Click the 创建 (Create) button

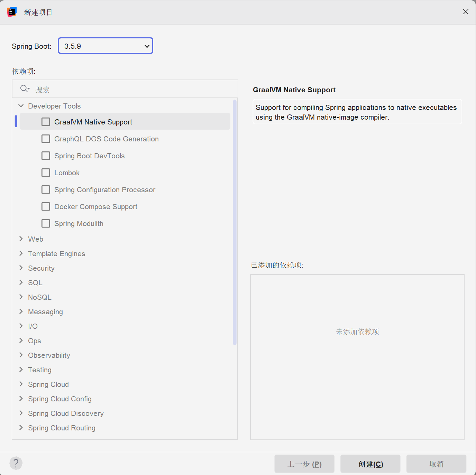coord(370,464)
